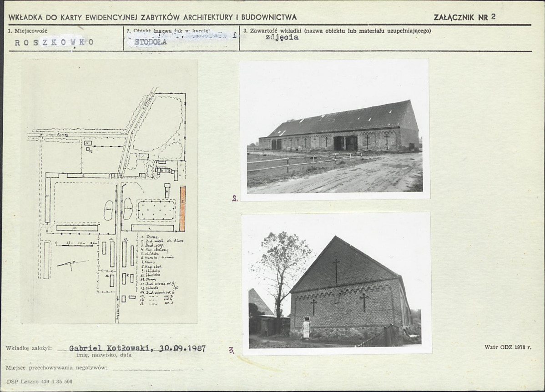545x392 pixels.
Task: Click legend entry '14. Bud. mieszk. nr 6'
Action: (157, 292)
